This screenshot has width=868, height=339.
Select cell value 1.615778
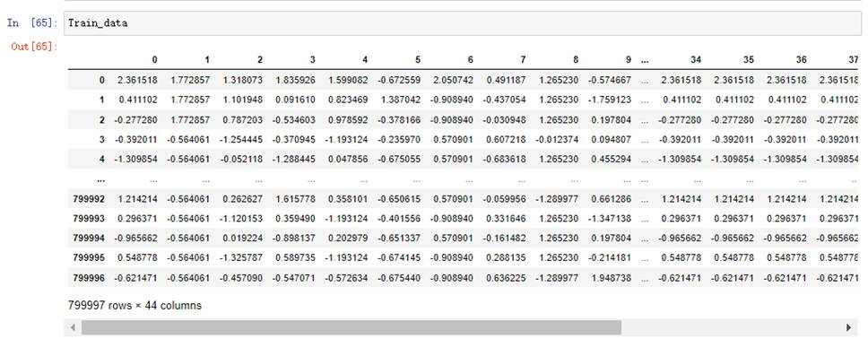pos(296,200)
